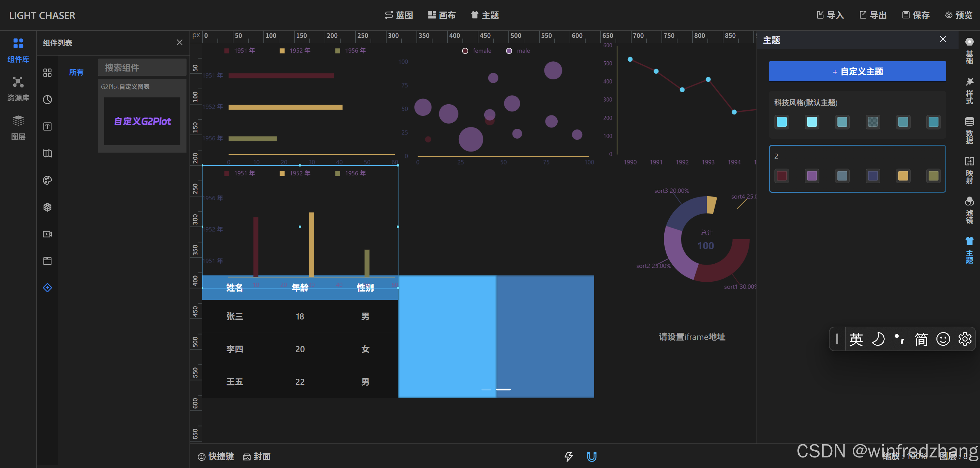Image resolution: width=980 pixels, height=468 pixels.
Task: Open the 预览 preview
Action: click(x=959, y=15)
